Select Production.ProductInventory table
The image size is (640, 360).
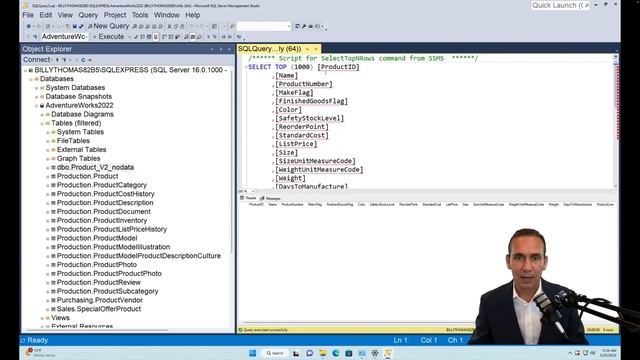coord(102,220)
